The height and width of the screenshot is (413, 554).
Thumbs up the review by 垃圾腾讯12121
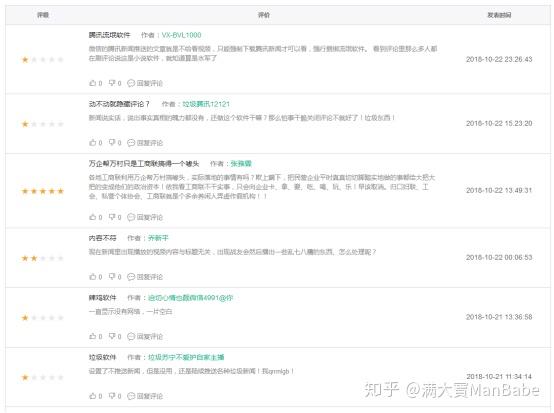[96, 143]
